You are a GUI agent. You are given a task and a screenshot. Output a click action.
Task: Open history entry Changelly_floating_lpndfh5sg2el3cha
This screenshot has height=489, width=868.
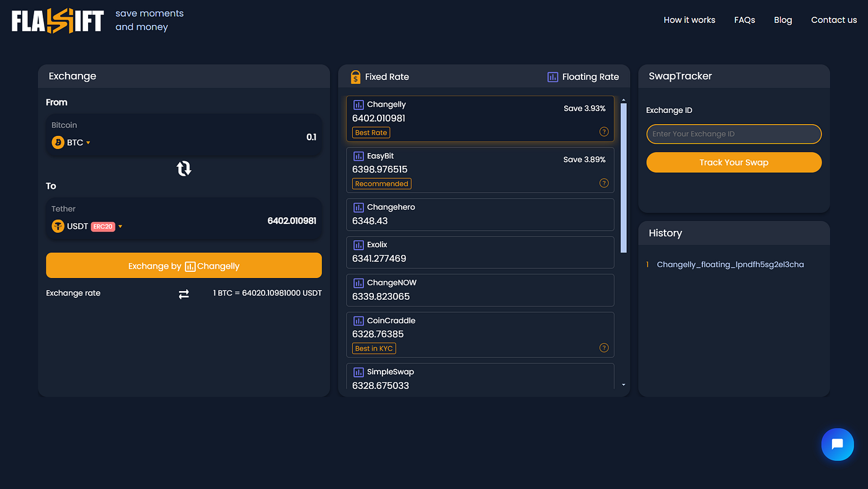(x=730, y=264)
